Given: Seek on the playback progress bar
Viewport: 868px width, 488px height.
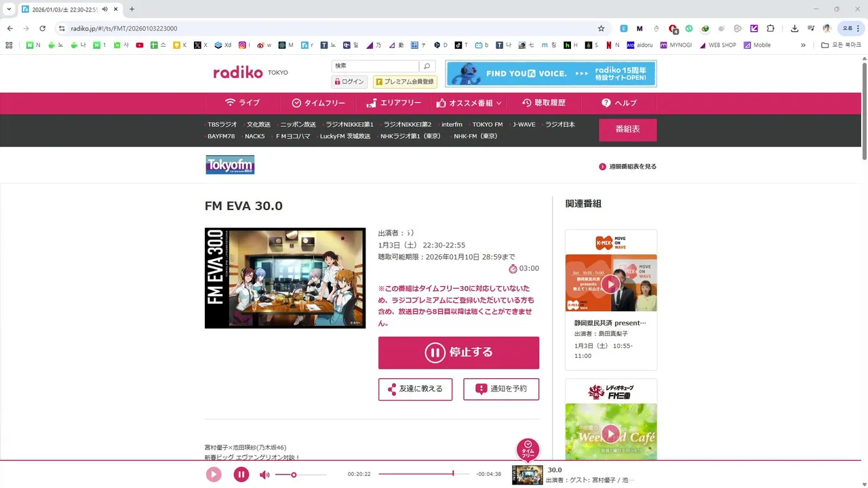Looking at the screenshot, I should click(424, 474).
